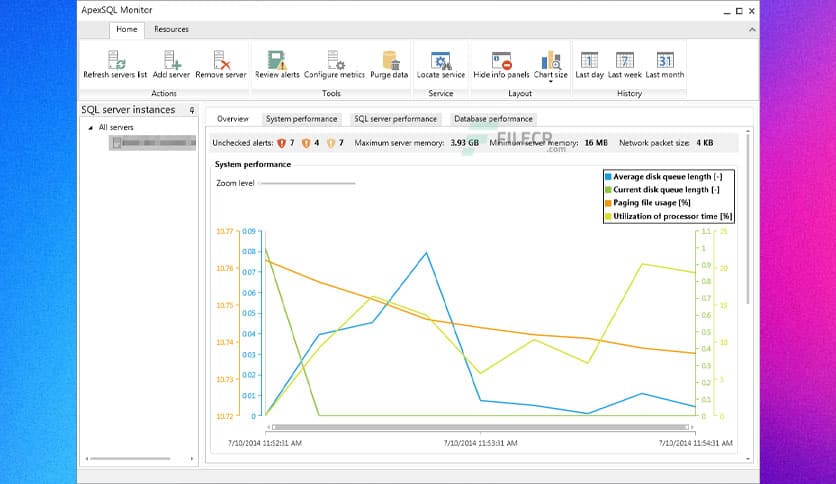Click the Unchecked alerts label
836x484 pixels.
pyautogui.click(x=243, y=143)
